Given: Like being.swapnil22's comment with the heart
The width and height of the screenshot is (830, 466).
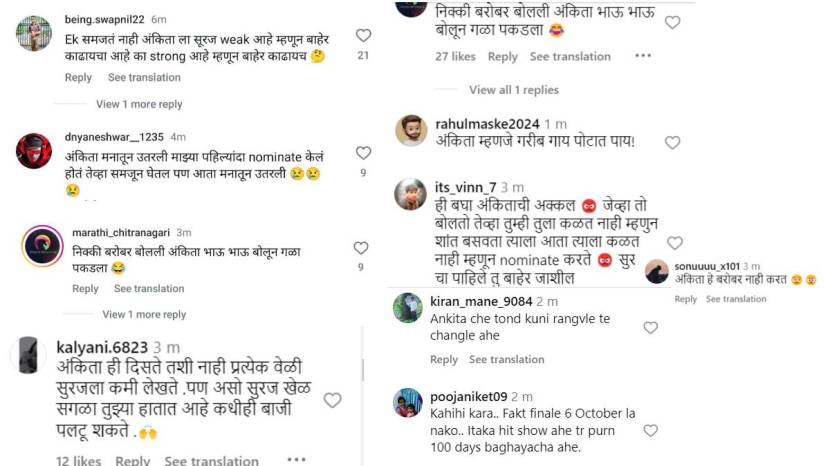Looking at the screenshot, I should pos(363,36).
